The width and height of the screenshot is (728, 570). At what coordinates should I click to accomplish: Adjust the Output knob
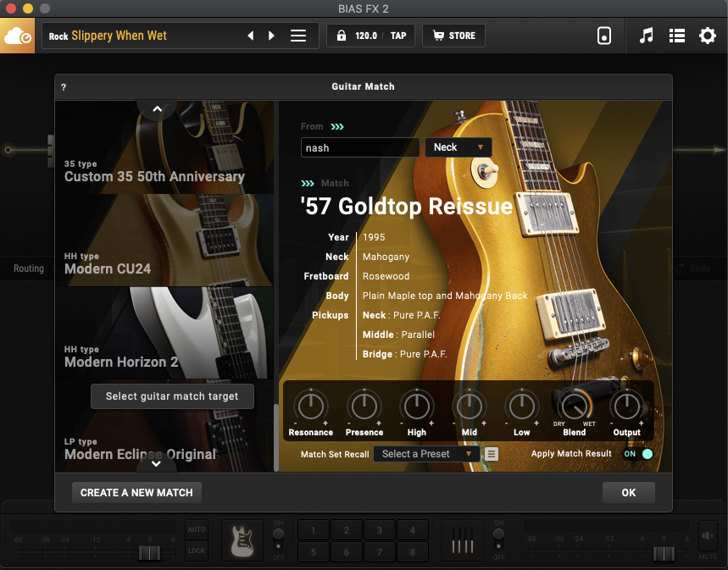pyautogui.click(x=627, y=407)
